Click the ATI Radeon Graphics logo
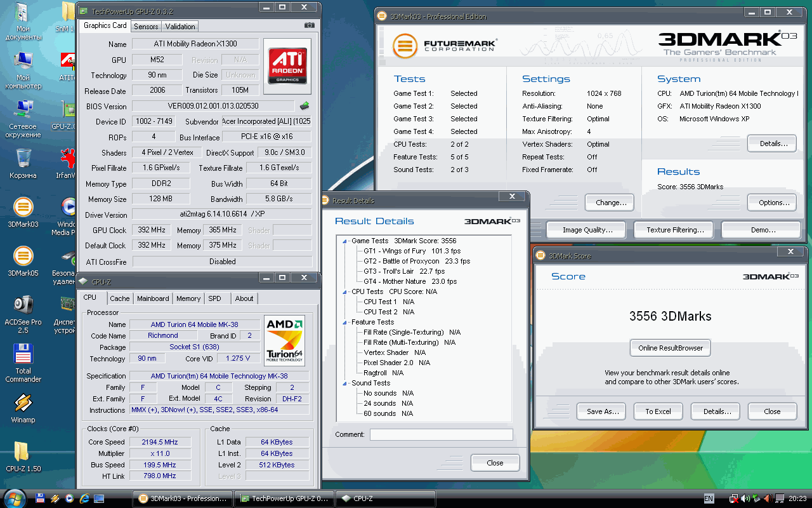 pos(288,66)
